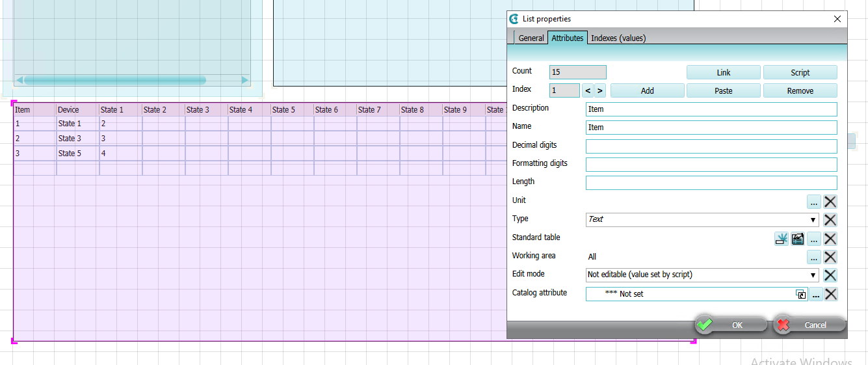The width and height of the screenshot is (868, 365).
Task: Clear the Standard table with its X icon
Action: pos(830,239)
